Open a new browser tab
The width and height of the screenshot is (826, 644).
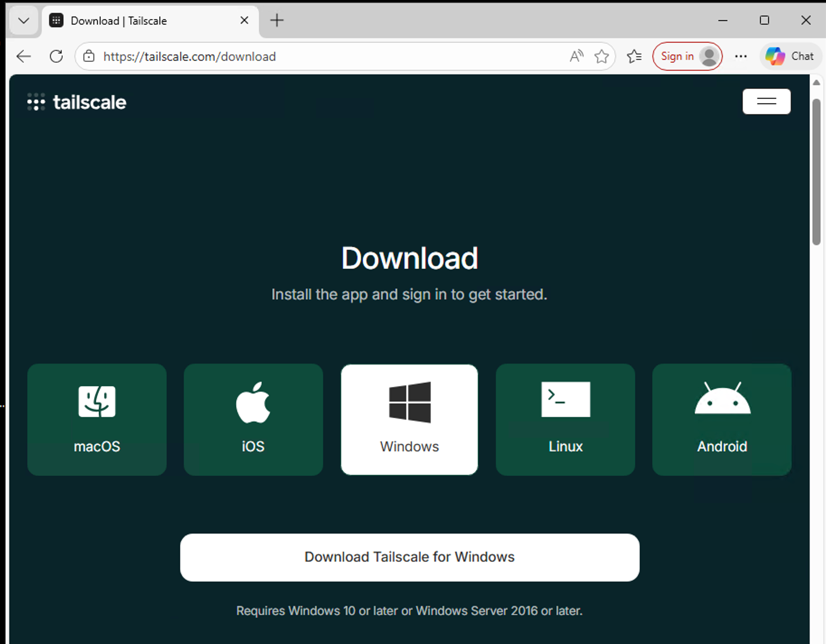[276, 20]
